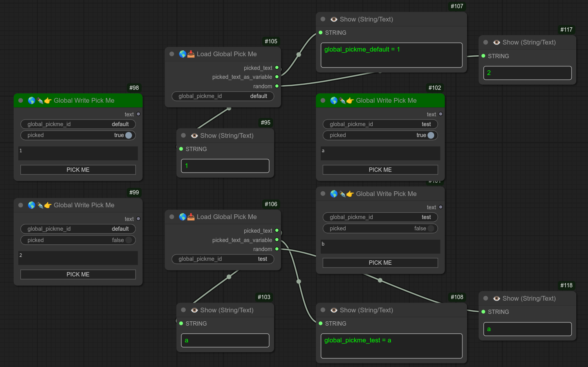This screenshot has width=588, height=367.
Task: Open the global_pickme_id field in node #102
Action: (380, 124)
